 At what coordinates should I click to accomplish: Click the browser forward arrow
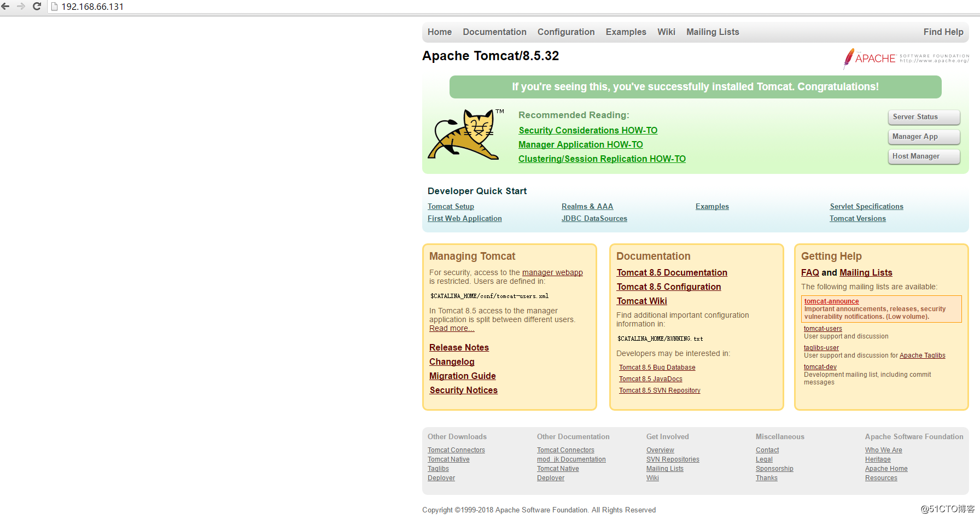point(21,7)
